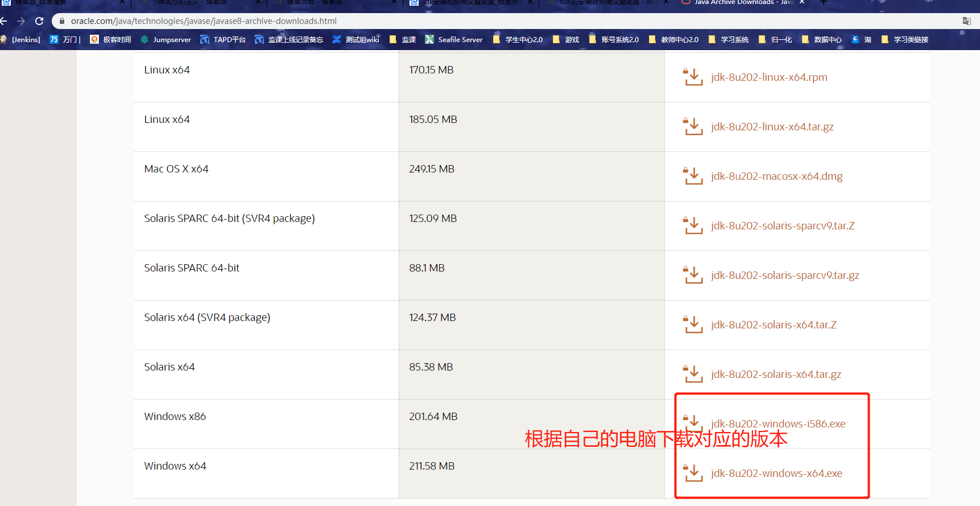
Task: Close the Java Archive Downloads tab
Action: point(802,2)
